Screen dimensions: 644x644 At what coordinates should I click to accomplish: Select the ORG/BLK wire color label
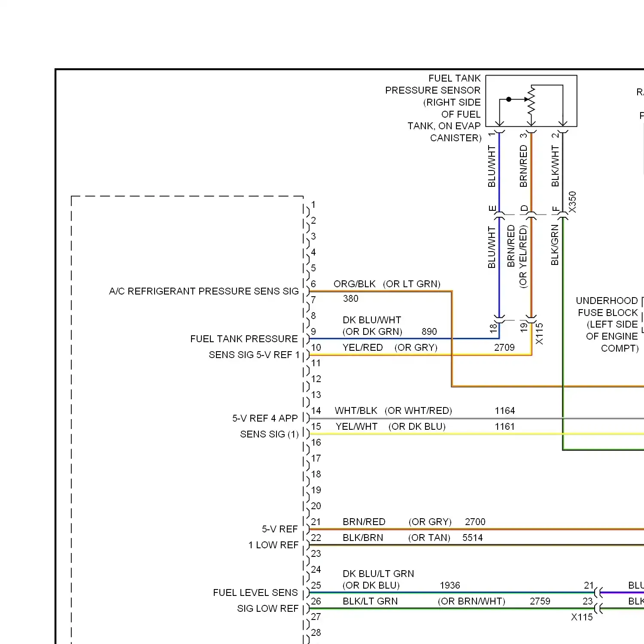click(355, 284)
